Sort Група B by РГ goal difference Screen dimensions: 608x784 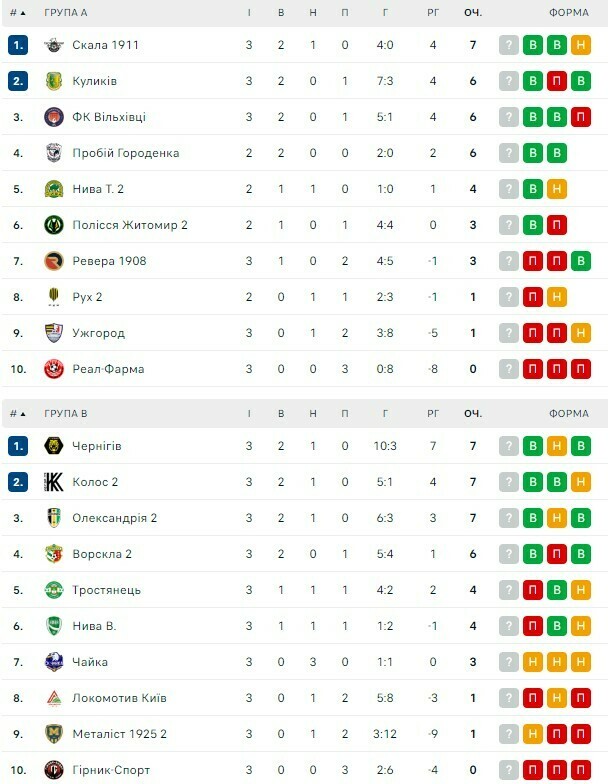[433, 413]
